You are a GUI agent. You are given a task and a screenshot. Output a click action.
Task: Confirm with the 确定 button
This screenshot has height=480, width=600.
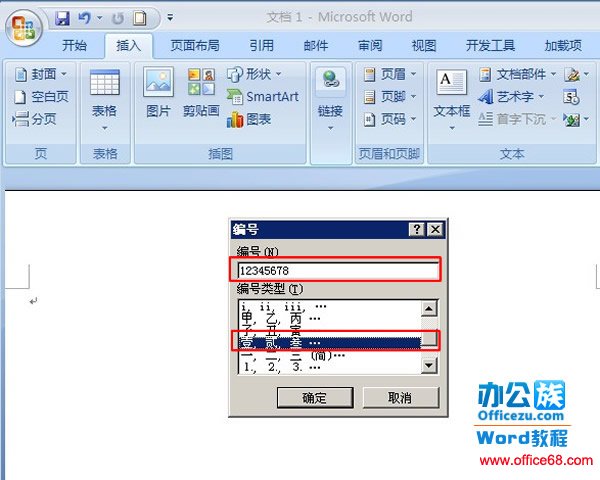coord(315,398)
